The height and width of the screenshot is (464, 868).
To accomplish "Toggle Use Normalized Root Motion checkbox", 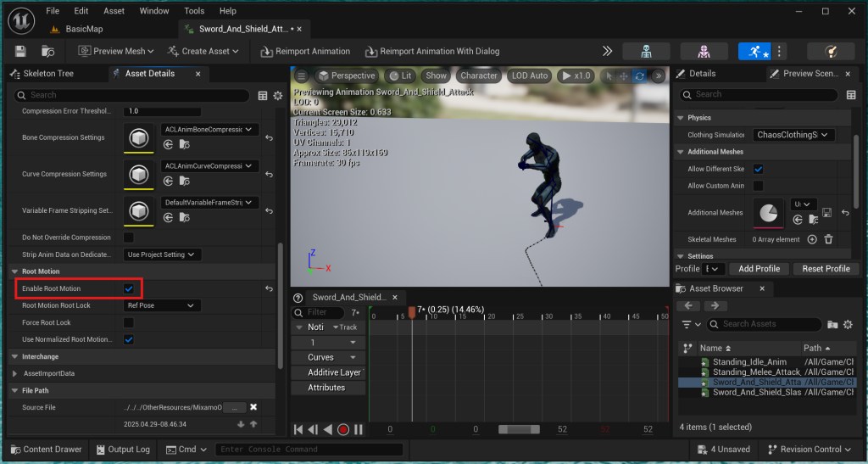I will pyautogui.click(x=129, y=339).
